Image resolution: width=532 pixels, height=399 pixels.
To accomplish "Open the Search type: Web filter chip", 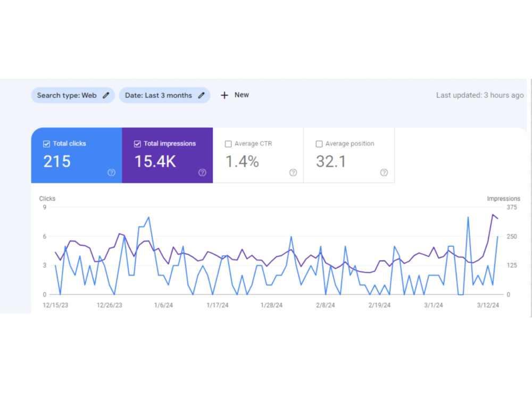I will 73,95.
